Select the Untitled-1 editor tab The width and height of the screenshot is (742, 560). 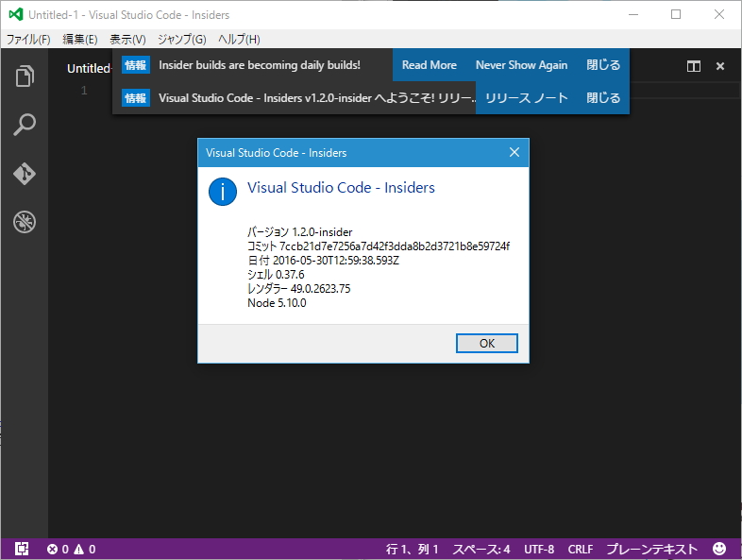[89, 68]
